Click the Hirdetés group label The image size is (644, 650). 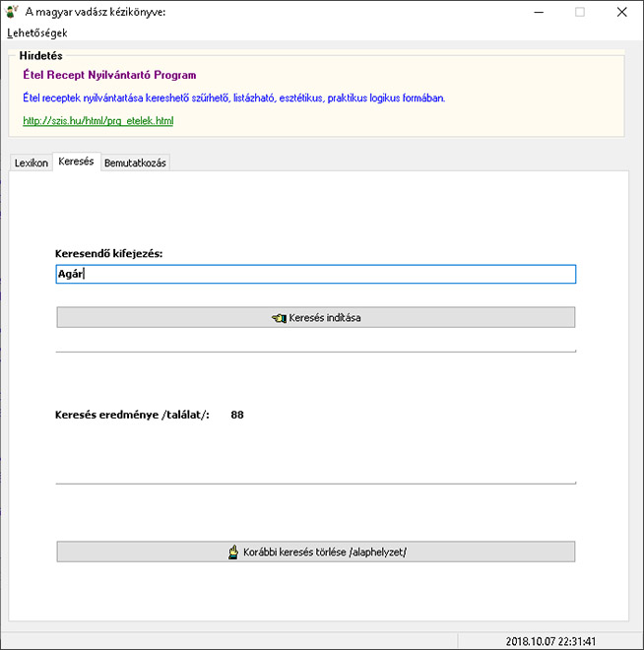(x=40, y=55)
